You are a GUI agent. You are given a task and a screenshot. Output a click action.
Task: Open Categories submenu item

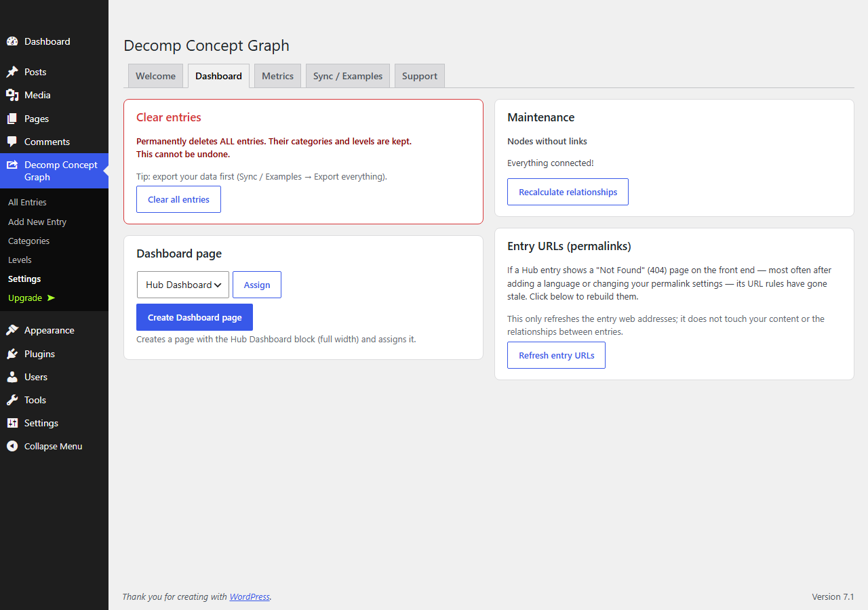point(28,241)
